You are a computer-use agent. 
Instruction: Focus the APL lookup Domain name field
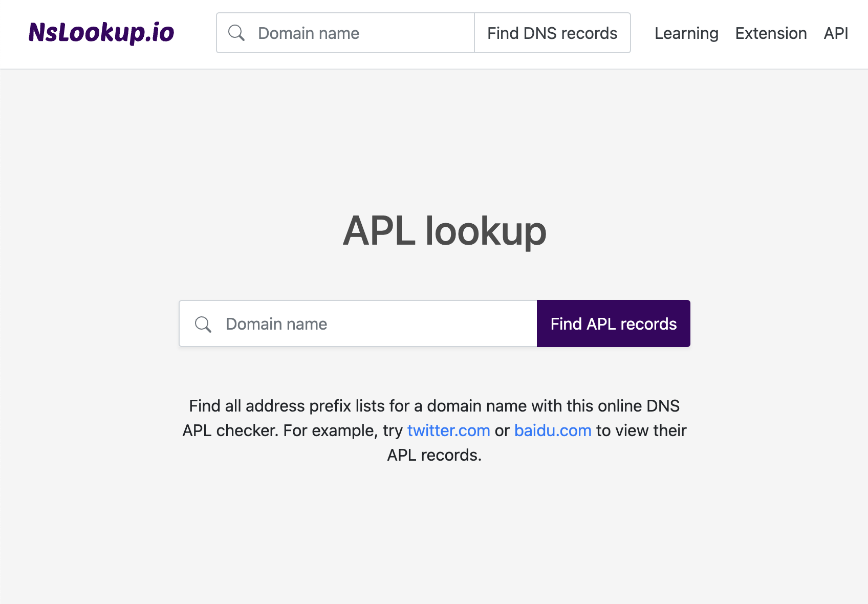(358, 323)
